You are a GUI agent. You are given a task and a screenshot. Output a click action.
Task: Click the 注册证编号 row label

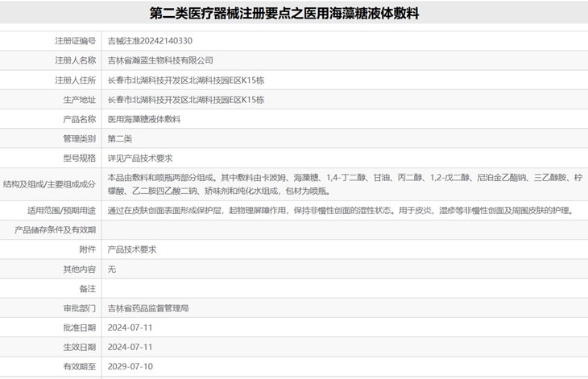pyautogui.click(x=75, y=41)
